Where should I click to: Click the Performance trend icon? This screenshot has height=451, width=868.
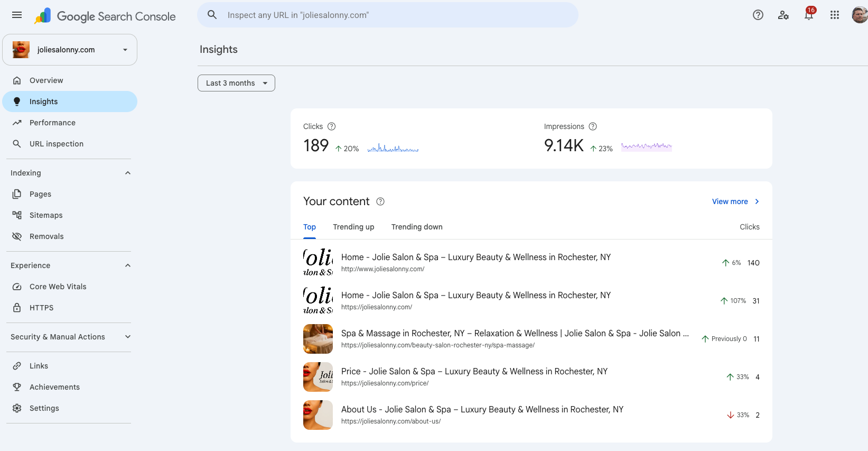point(17,123)
